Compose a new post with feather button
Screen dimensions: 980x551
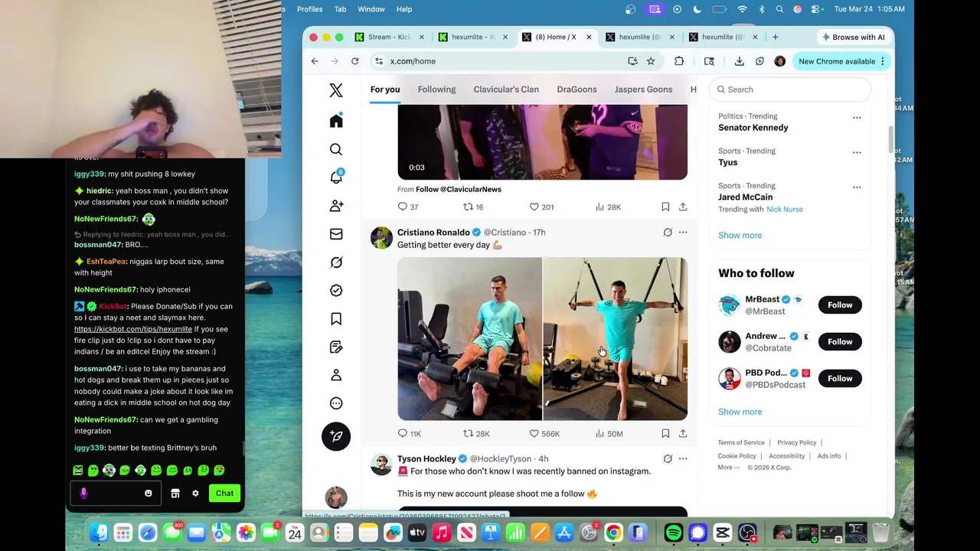click(336, 436)
